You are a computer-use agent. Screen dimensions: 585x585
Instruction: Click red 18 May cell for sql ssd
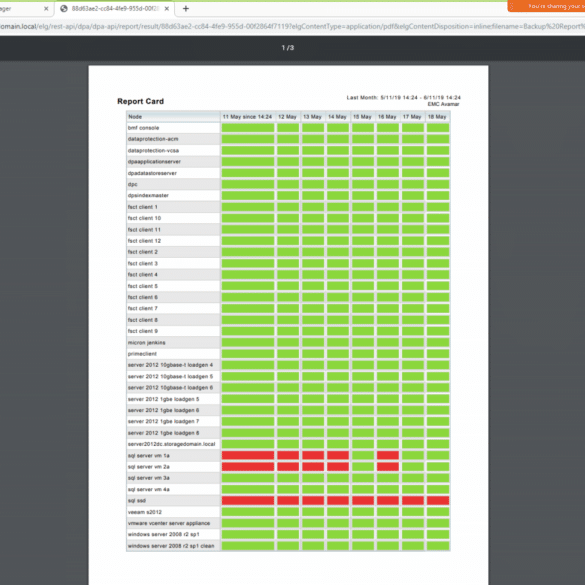point(438,500)
